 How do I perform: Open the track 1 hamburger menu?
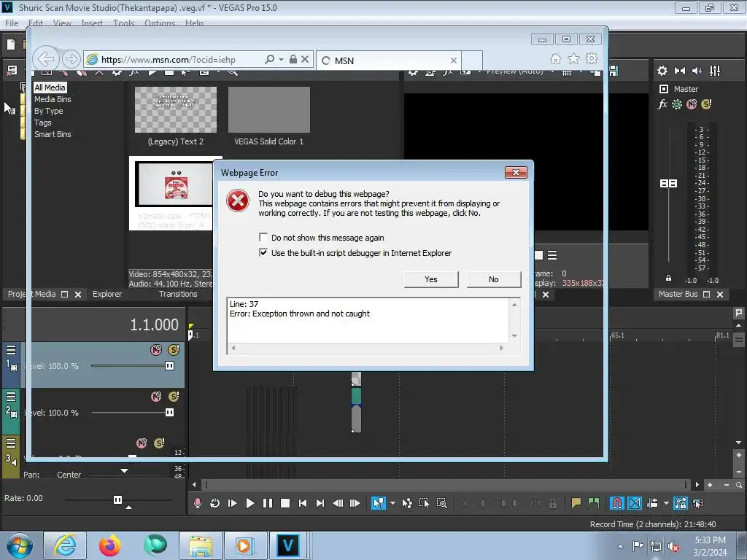pyautogui.click(x=11, y=350)
